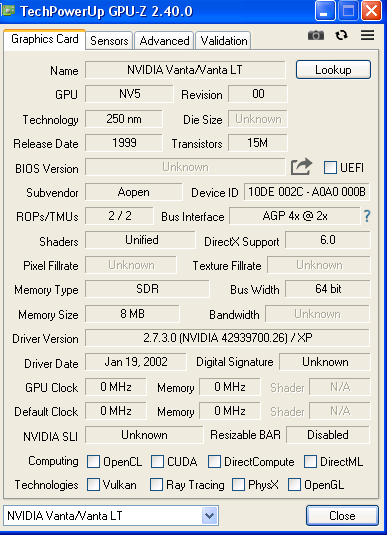Click the Bus Width value 64 bit
Image resolution: width=387 pixels, height=535 pixels.
pos(328,289)
